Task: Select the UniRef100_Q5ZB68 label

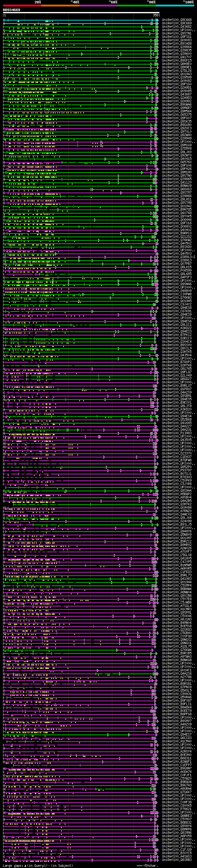Action: point(176,419)
